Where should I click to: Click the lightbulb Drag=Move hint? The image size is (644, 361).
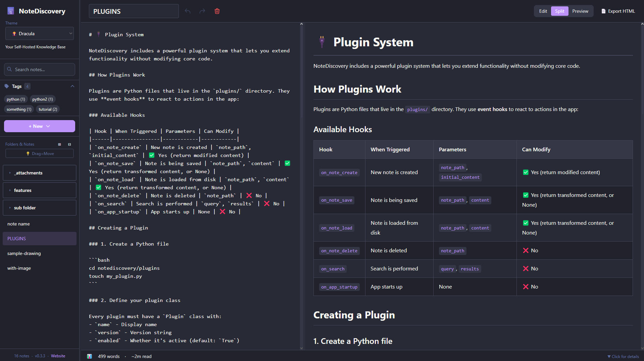click(x=40, y=154)
